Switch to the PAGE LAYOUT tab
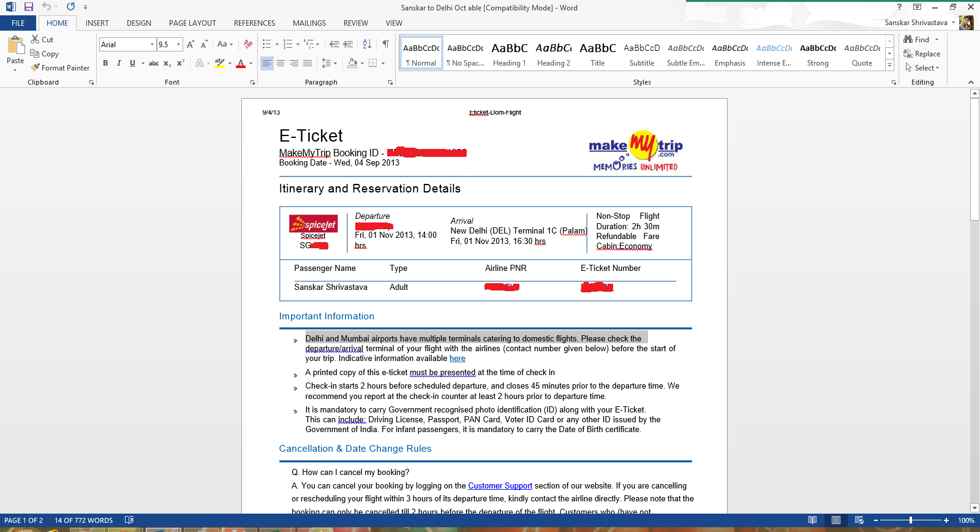The width and height of the screenshot is (980, 532). pos(192,23)
